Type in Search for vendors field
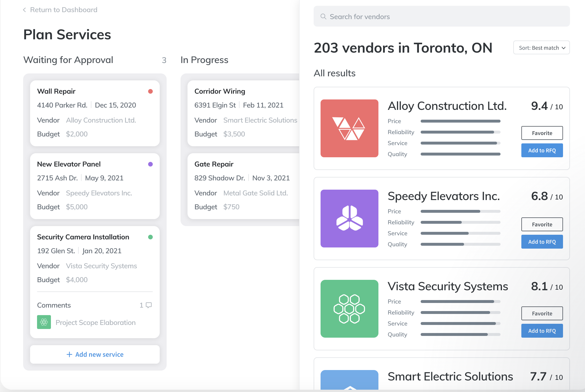 point(446,16)
